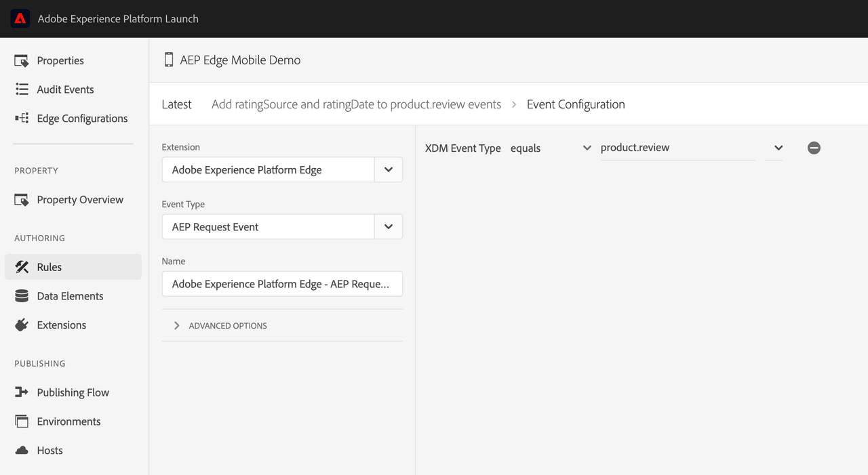Click the Latest breadcrumb link
This screenshot has height=475, width=868.
[x=176, y=104]
